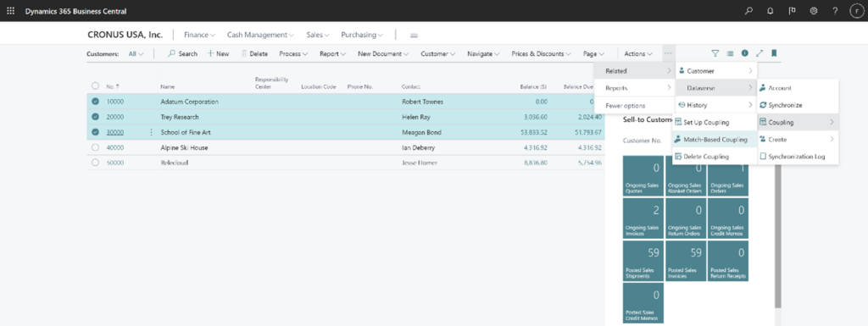Open the All view dropdown
The image size is (868, 326).
click(x=136, y=53)
